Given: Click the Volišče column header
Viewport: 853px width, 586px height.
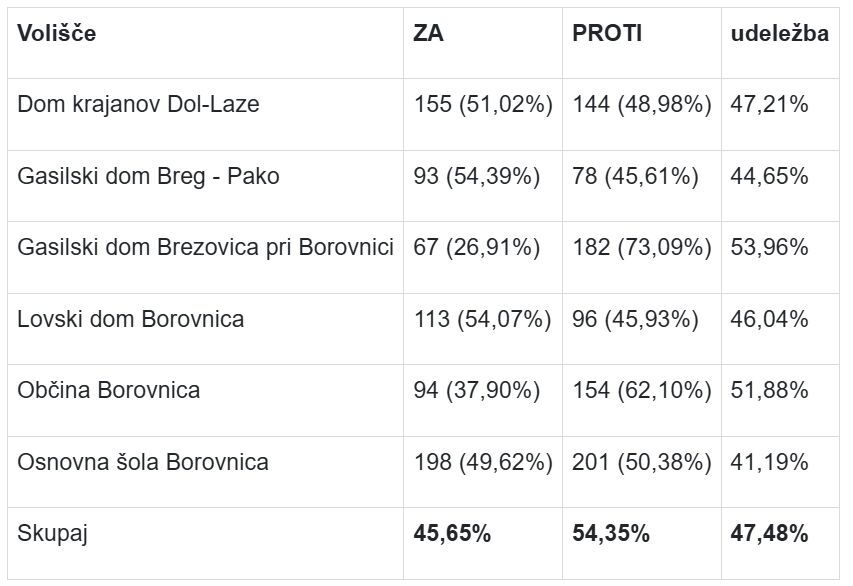Looking at the screenshot, I should coord(57,33).
